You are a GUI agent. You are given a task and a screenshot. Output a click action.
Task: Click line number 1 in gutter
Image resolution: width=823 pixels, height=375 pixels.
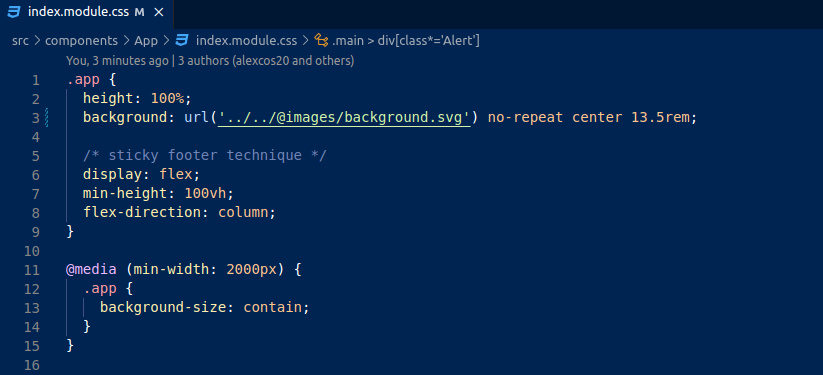point(35,80)
